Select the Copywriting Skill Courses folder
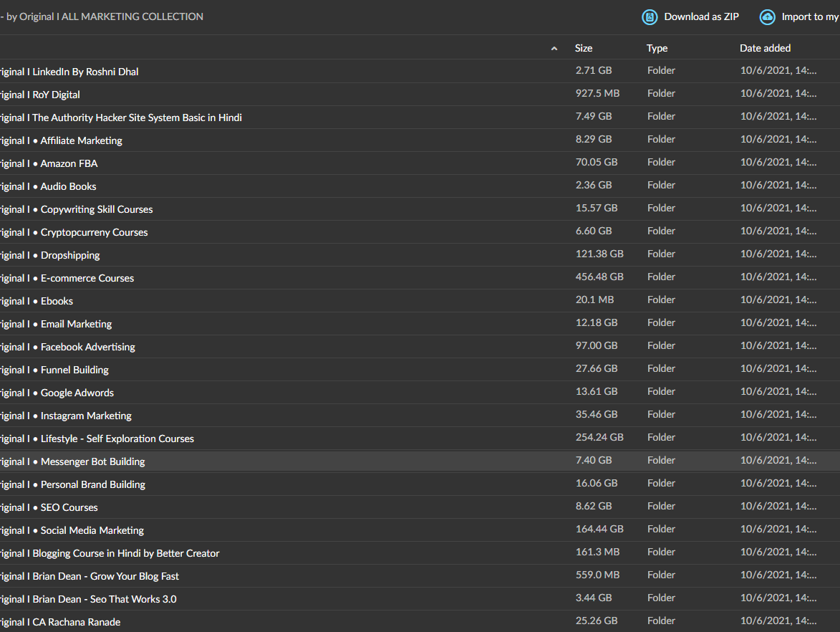This screenshot has height=632, width=840. click(x=96, y=209)
